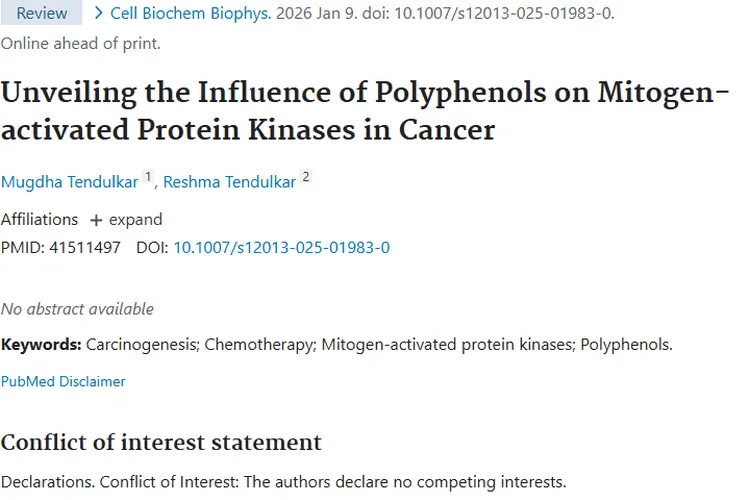Open the DOI link 10.1007/s12013-025-01983-0
Image resolution: width=750 pixels, height=500 pixels.
click(281, 247)
